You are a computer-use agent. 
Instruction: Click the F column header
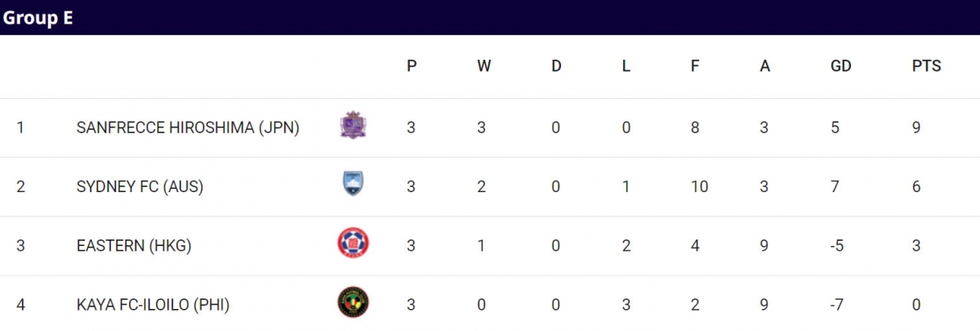coord(695,67)
